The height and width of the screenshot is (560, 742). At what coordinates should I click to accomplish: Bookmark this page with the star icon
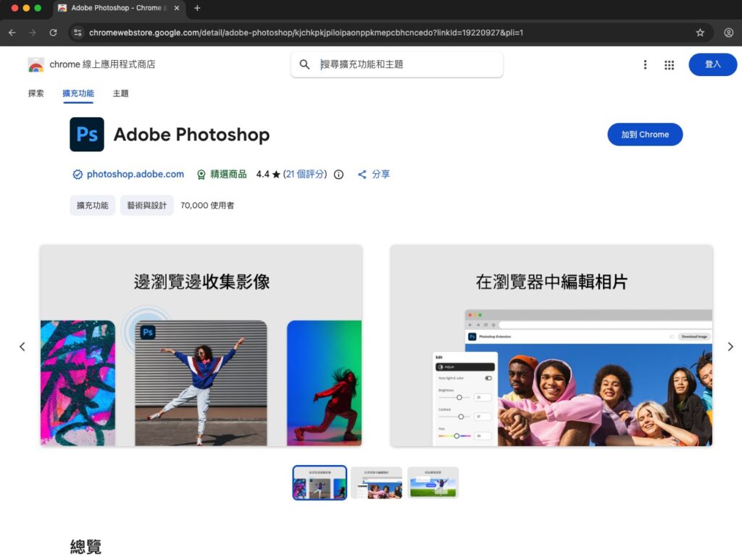point(700,33)
